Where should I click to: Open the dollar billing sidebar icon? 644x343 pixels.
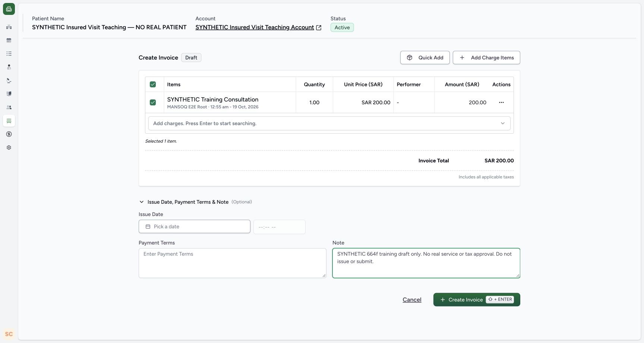coord(9,134)
